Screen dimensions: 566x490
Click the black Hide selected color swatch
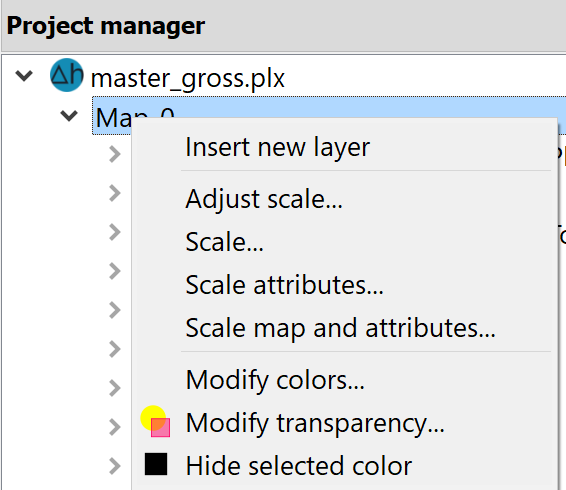pos(156,464)
